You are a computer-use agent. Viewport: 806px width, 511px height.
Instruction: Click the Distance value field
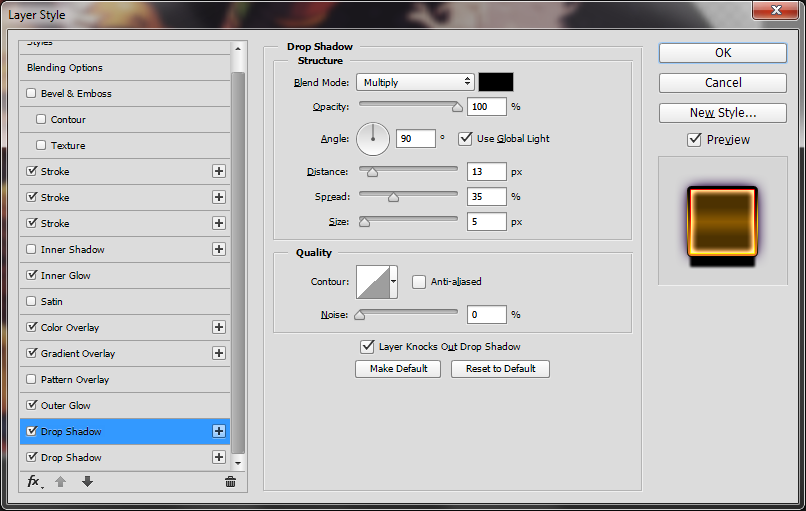click(486, 172)
